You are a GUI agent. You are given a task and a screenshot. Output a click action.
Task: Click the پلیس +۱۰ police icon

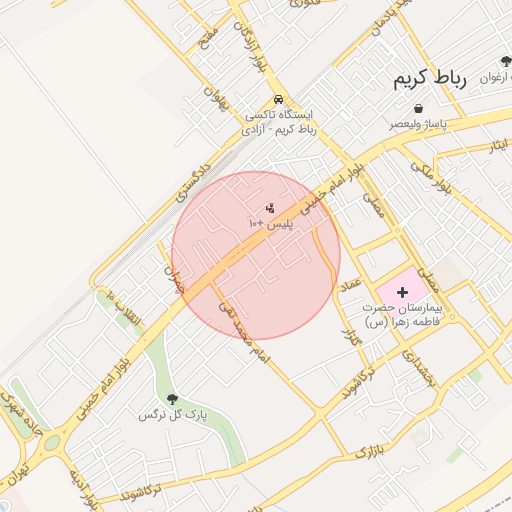(x=270, y=209)
